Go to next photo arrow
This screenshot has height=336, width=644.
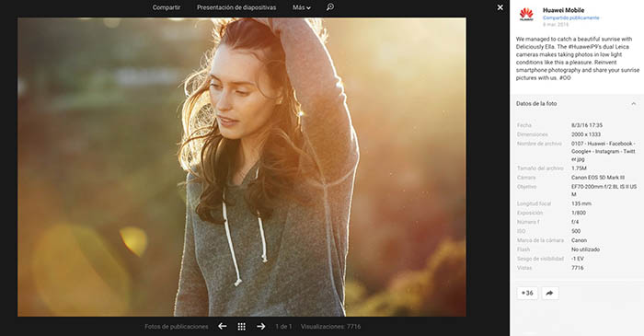pos(260,326)
